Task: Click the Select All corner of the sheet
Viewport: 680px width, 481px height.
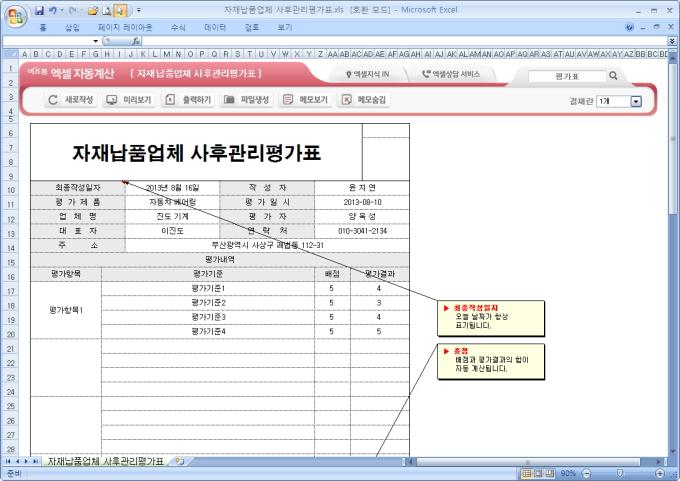Action: [x=10, y=54]
